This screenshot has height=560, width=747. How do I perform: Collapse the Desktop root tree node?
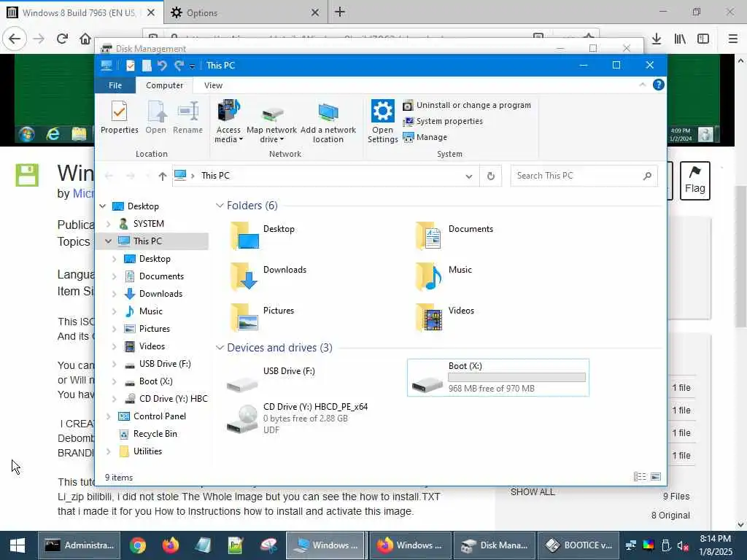pyautogui.click(x=102, y=206)
